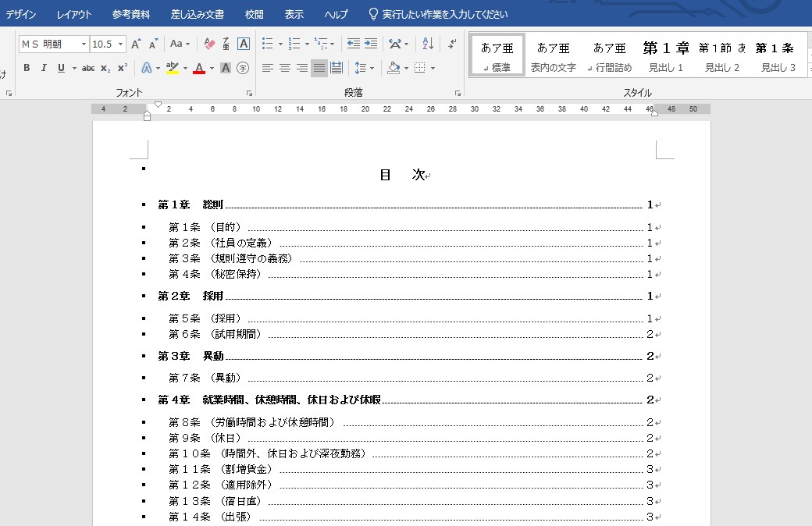This screenshot has width=812, height=526.
Task: Apply the 見出し 1 style
Action: pos(666,55)
